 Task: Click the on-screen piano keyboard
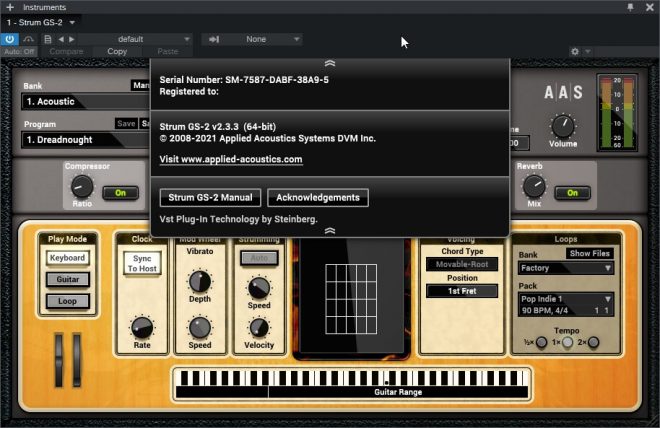(x=351, y=377)
